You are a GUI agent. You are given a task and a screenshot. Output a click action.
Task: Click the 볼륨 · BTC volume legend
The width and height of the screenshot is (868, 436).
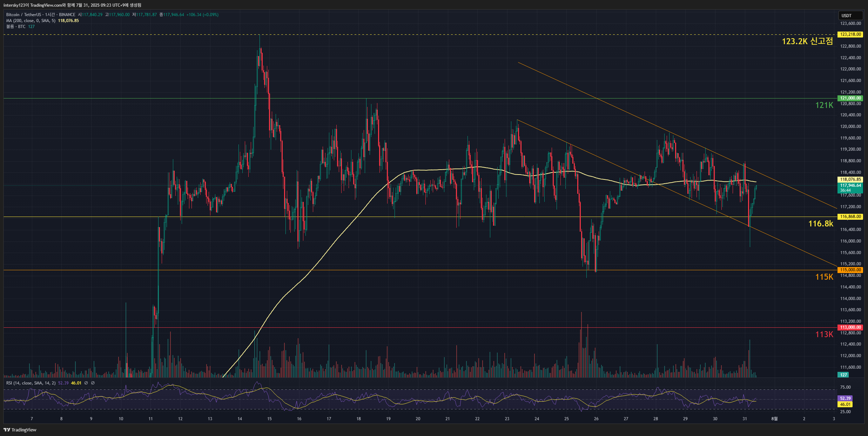[x=16, y=27]
